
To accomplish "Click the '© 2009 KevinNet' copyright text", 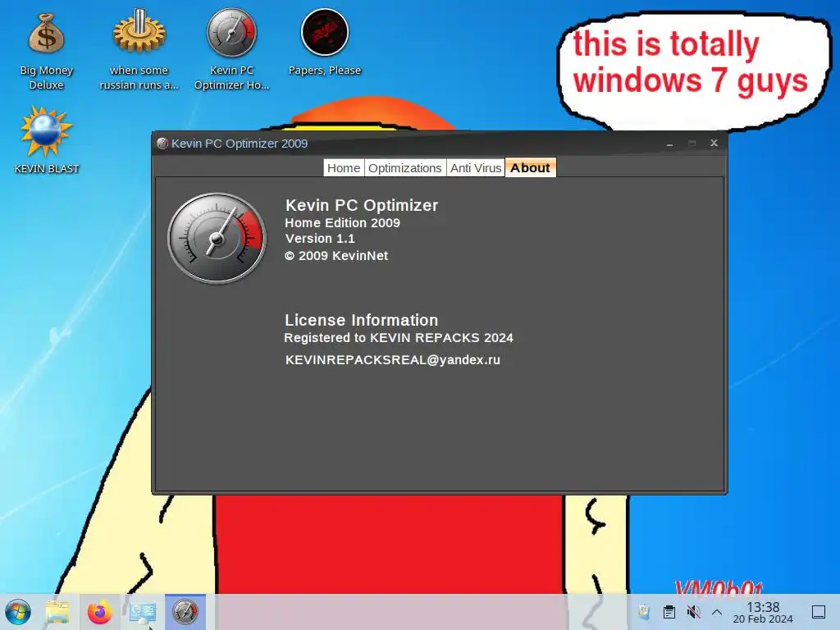I will point(336,256).
